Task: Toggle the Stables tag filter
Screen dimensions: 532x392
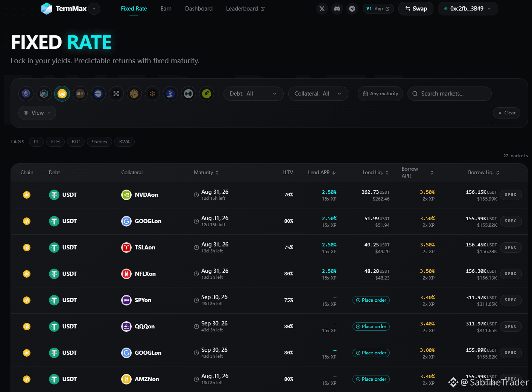Action: point(99,142)
